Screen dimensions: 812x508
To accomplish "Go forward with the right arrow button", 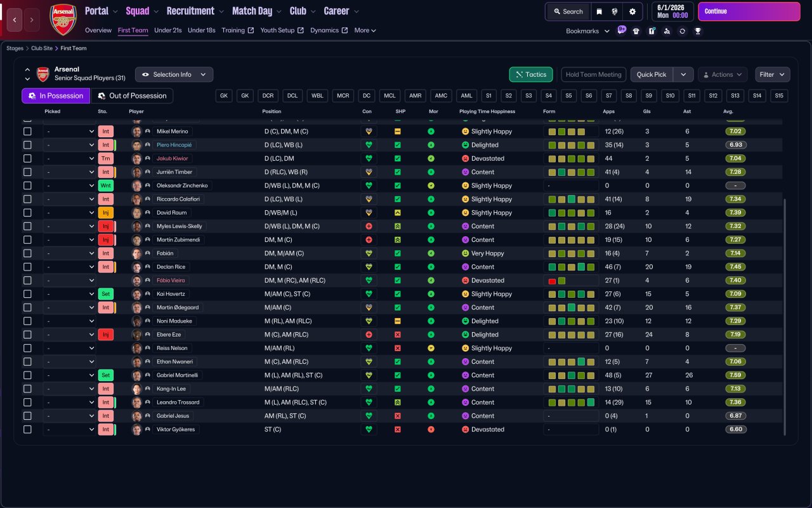I will coord(32,20).
